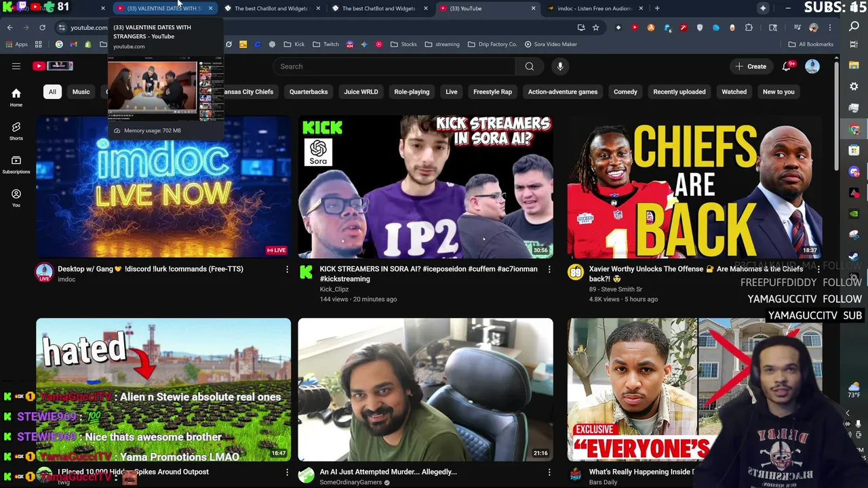Click the YouTube search input field
868x488 pixels.
pyautogui.click(x=395, y=66)
